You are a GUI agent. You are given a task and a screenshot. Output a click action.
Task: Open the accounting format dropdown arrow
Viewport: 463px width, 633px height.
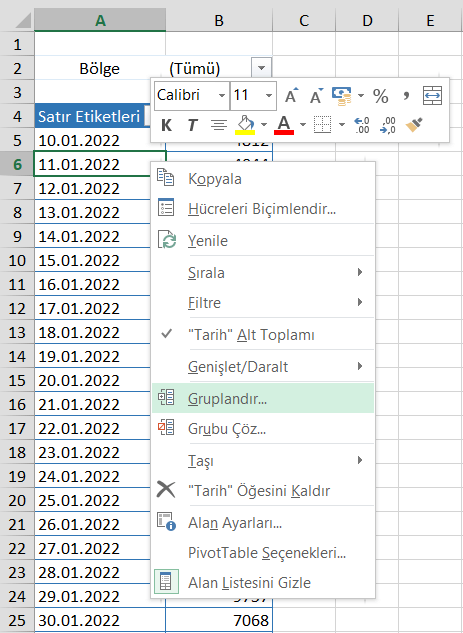tap(361, 96)
